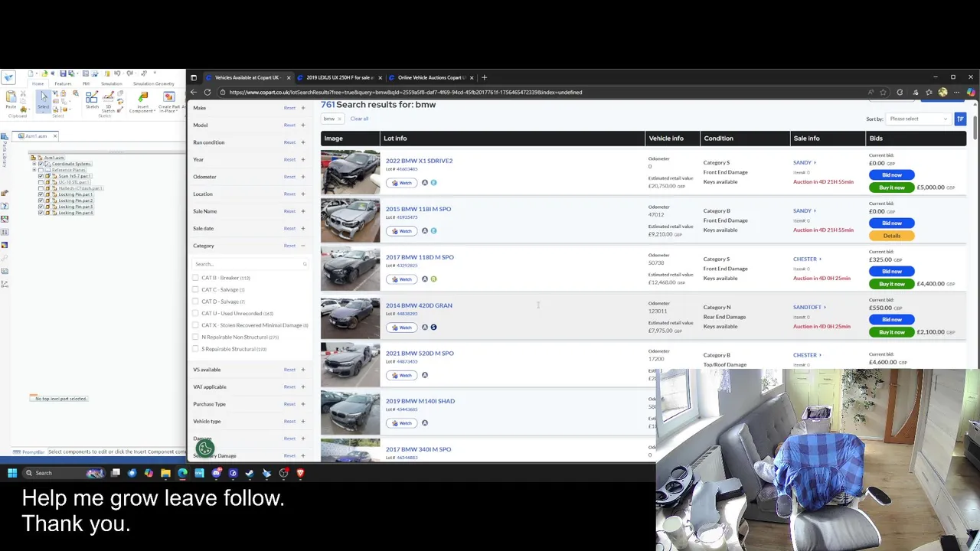Click the new tab plus button
Image resolution: width=980 pixels, height=551 pixels.
pos(484,77)
